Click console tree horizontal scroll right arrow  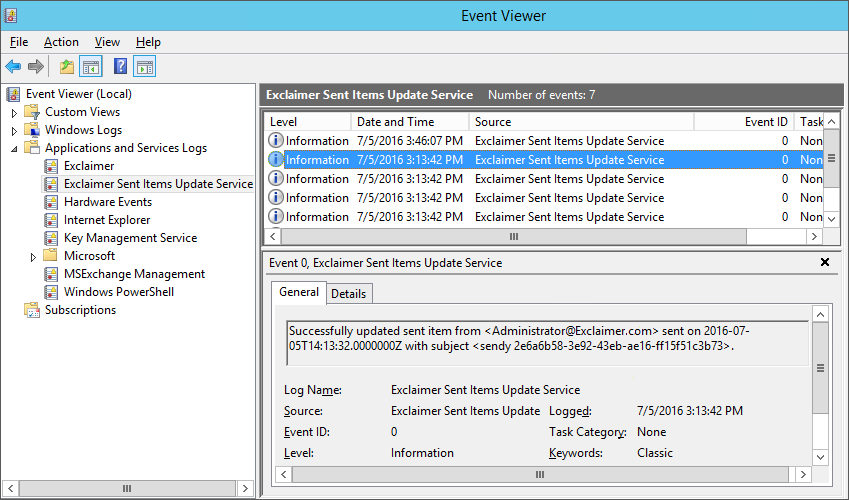coord(245,489)
